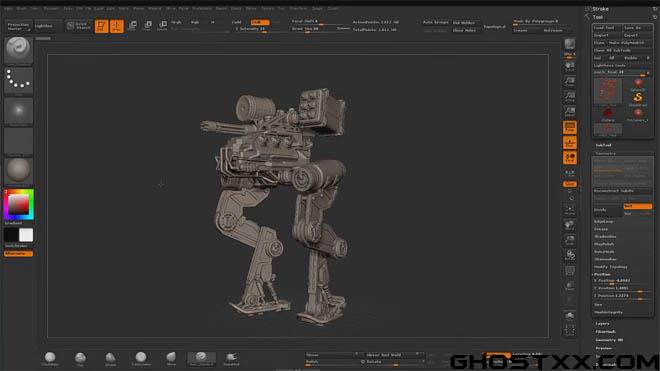The image size is (660, 371).
Task: Toggle XYZ rotation mode
Action: pos(570,184)
